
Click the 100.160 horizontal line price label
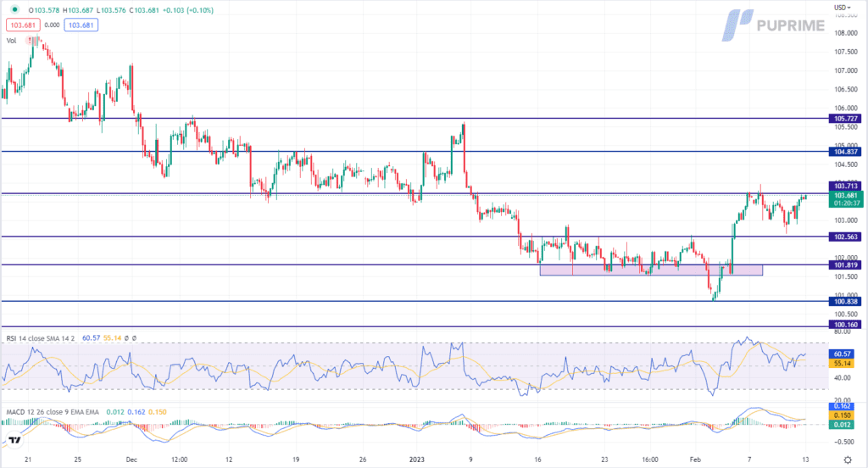[x=845, y=325]
